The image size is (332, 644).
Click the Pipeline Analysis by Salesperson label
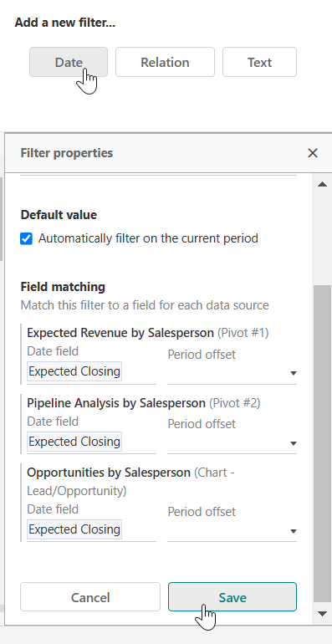point(116,403)
